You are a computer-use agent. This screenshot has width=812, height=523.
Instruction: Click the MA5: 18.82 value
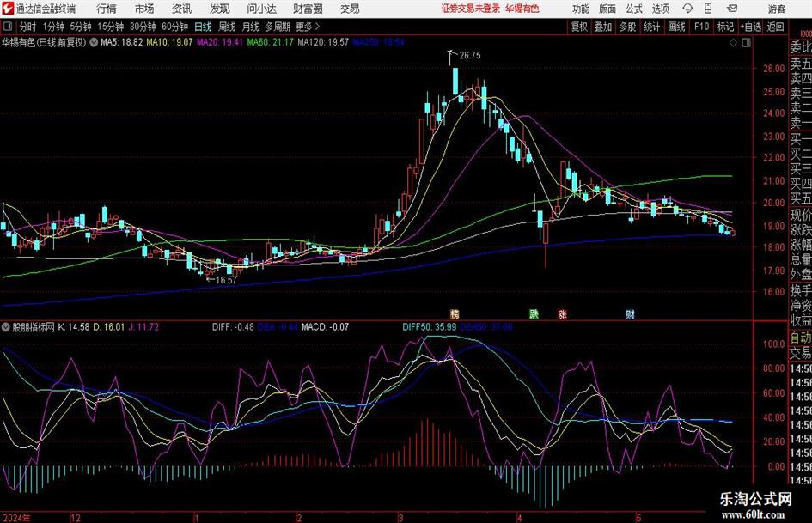[122, 42]
